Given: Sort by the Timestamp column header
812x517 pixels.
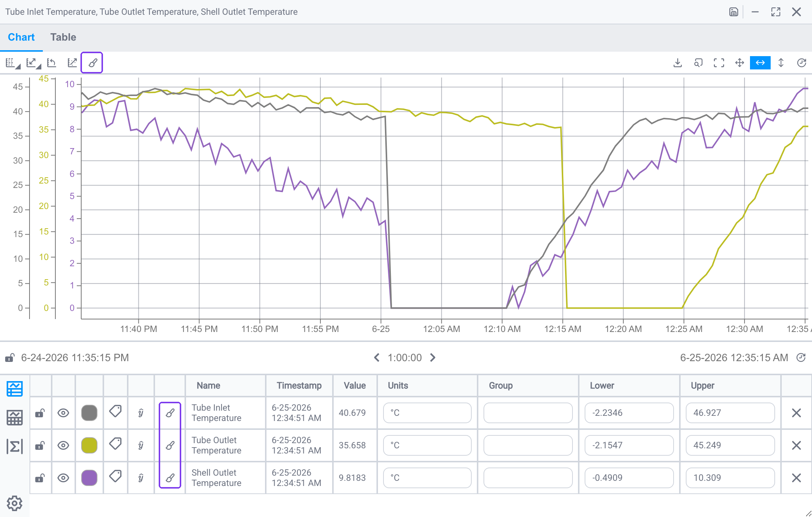Looking at the screenshot, I should (x=299, y=386).
